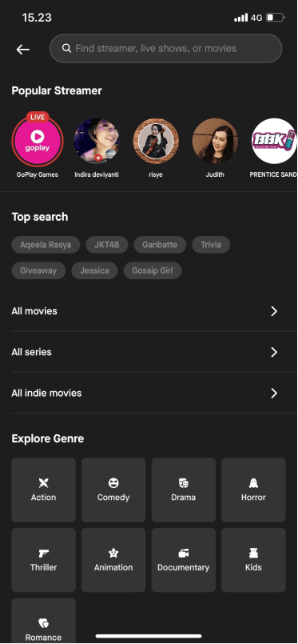
Task: Pick the Documentary camera genre tile
Action: tap(184, 560)
